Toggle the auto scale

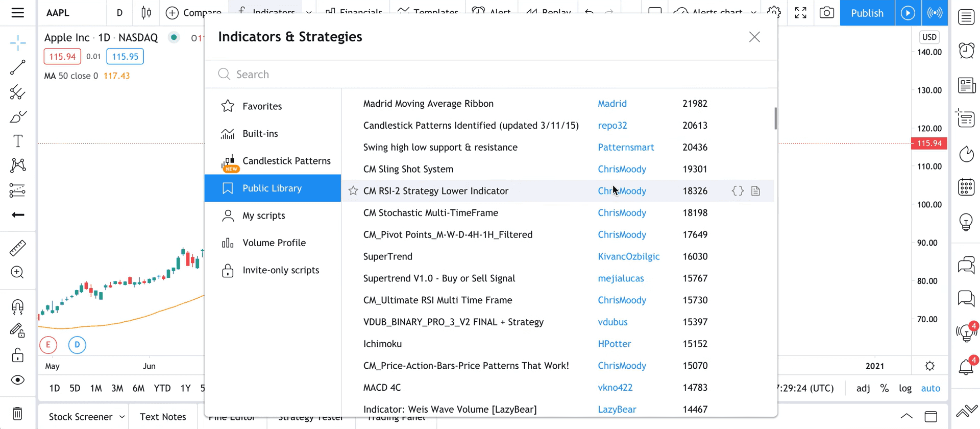tap(930, 388)
